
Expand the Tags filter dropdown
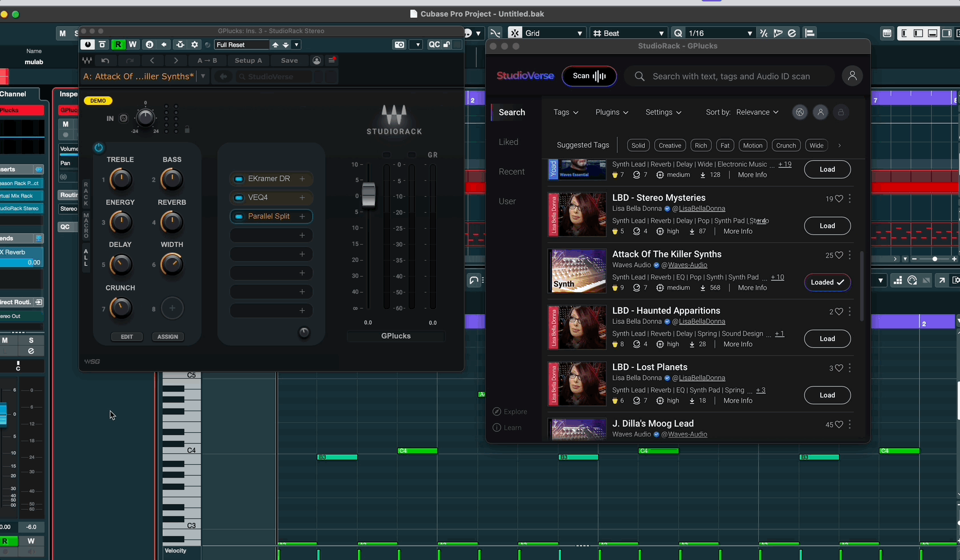566,112
